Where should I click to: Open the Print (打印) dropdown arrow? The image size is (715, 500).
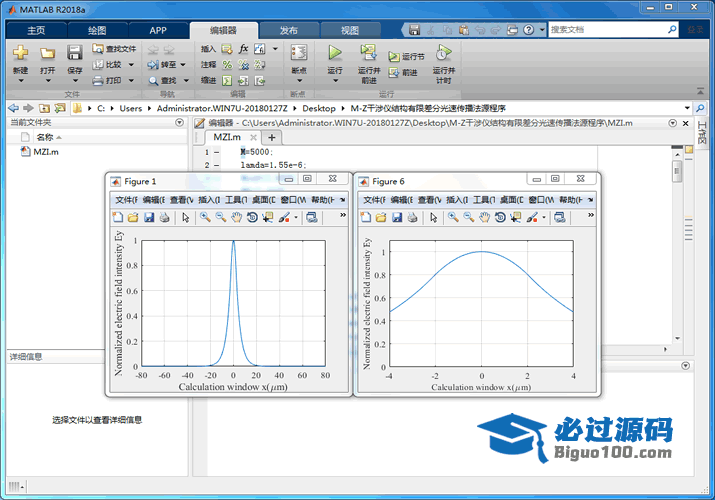point(131,81)
